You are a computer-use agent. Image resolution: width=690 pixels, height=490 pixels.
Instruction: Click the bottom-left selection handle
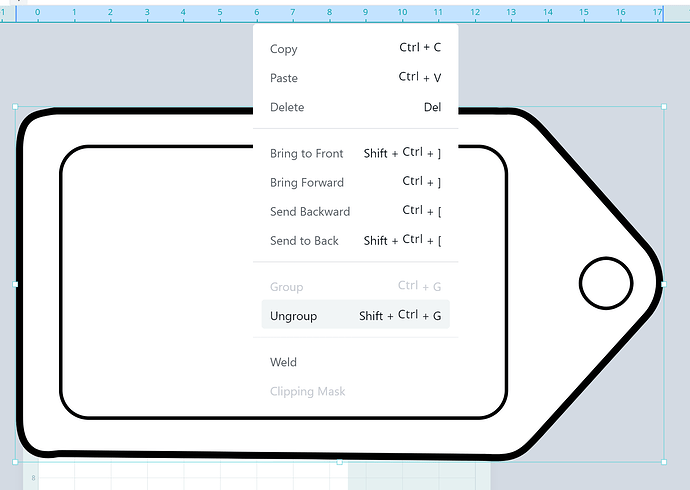[x=15, y=462]
